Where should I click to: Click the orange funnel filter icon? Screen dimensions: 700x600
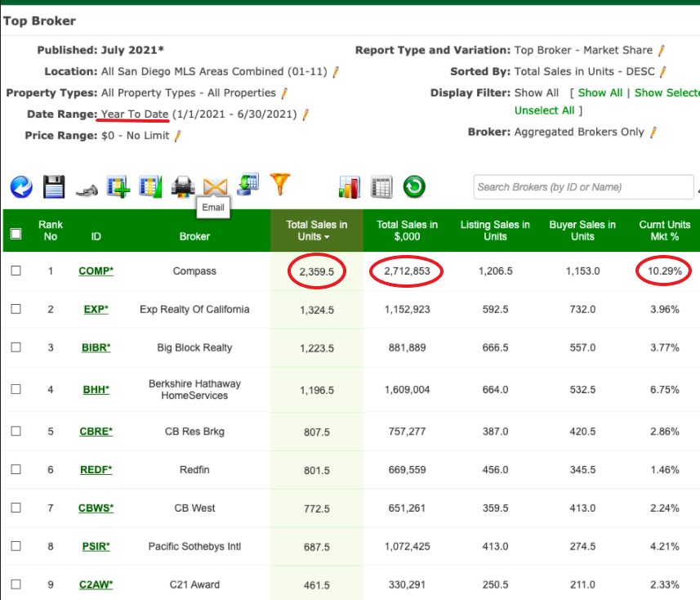click(280, 184)
